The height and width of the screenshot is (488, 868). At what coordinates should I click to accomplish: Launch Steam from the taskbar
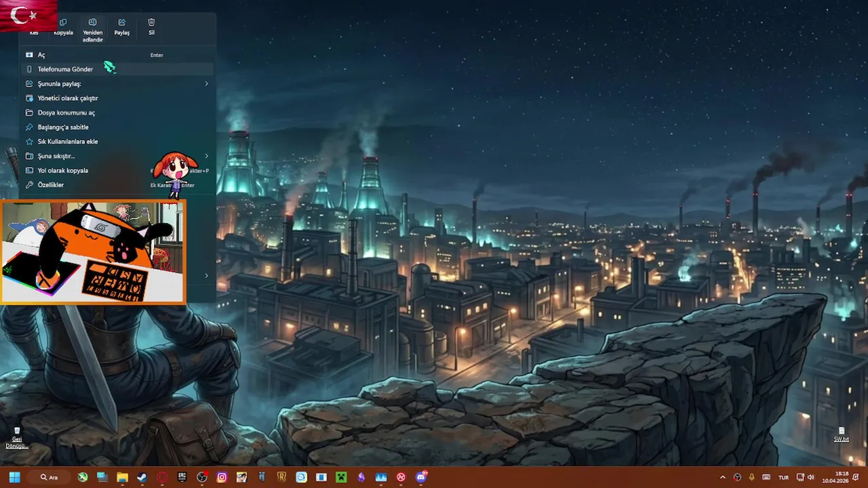click(x=142, y=477)
